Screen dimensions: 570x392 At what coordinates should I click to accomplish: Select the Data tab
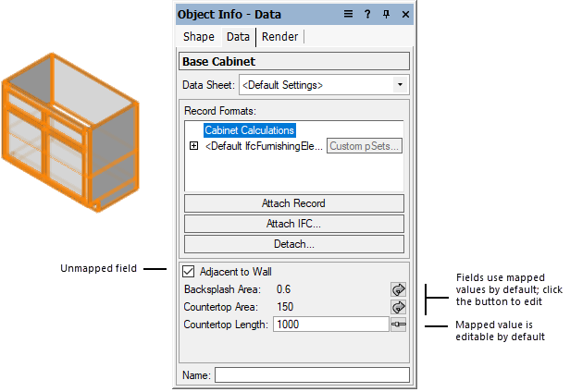pos(238,37)
